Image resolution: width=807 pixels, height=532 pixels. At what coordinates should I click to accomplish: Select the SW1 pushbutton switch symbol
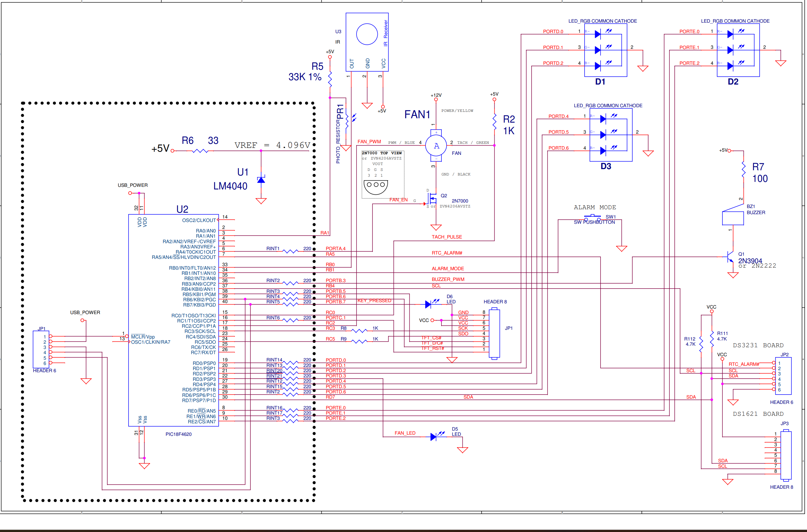tap(592, 218)
